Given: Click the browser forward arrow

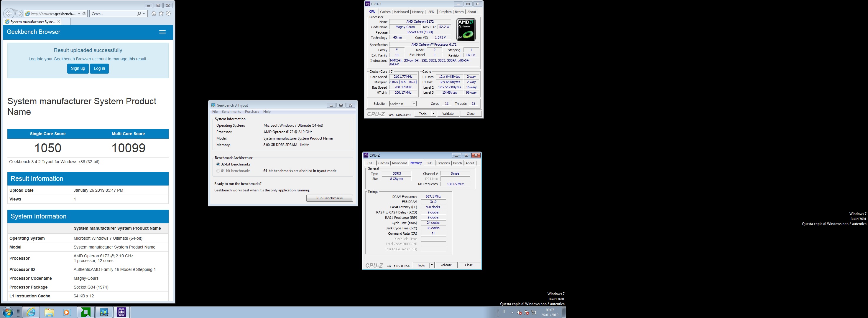Looking at the screenshot, I should point(19,14).
